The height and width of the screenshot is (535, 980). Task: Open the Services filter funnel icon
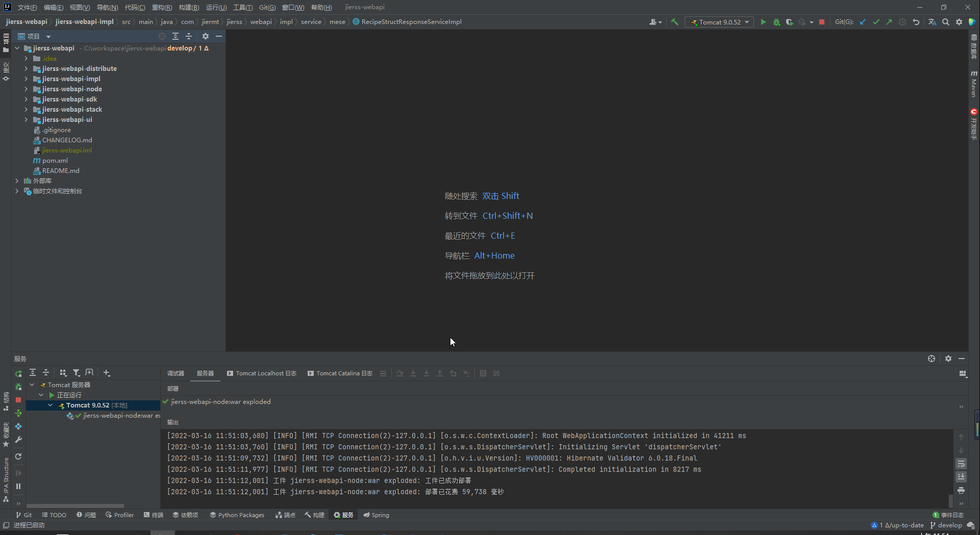point(77,373)
